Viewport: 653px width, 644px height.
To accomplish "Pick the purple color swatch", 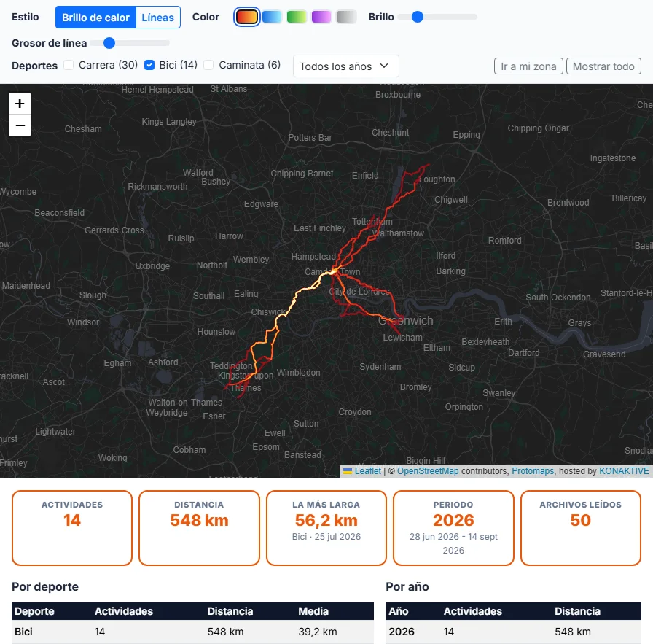I will (x=321, y=17).
